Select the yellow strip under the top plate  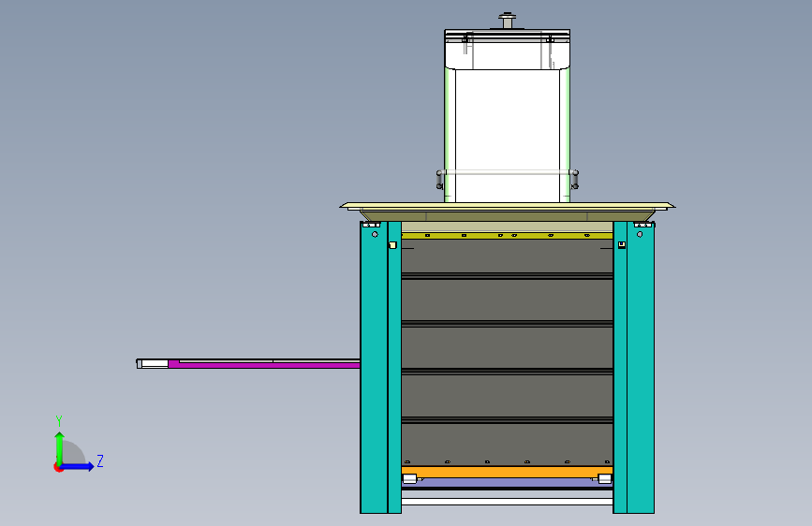pyautogui.click(x=507, y=236)
